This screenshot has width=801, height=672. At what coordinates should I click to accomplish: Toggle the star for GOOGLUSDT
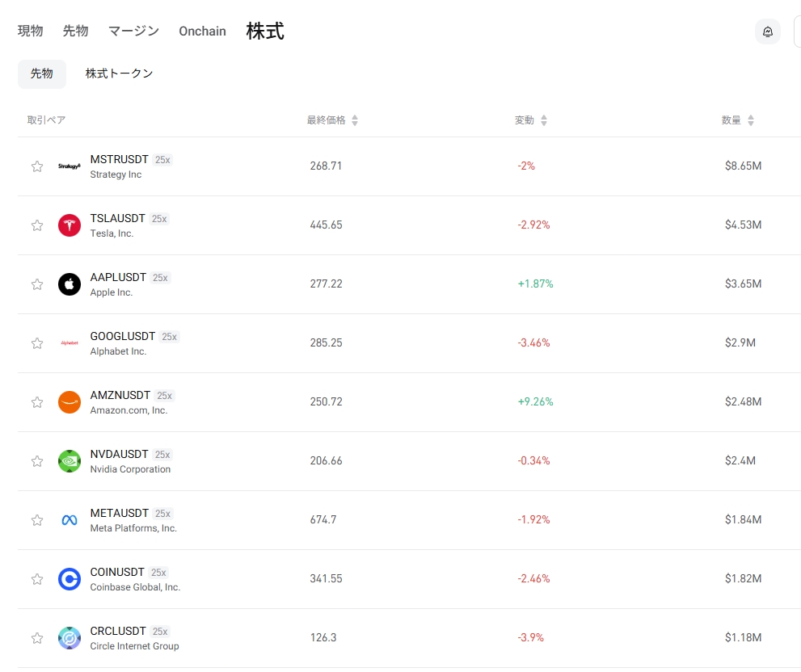[x=37, y=343]
